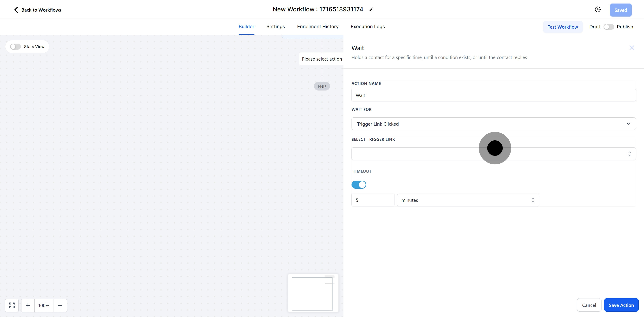Zoom out using the minus icon
Image resolution: width=644 pixels, height=317 pixels.
tap(60, 305)
